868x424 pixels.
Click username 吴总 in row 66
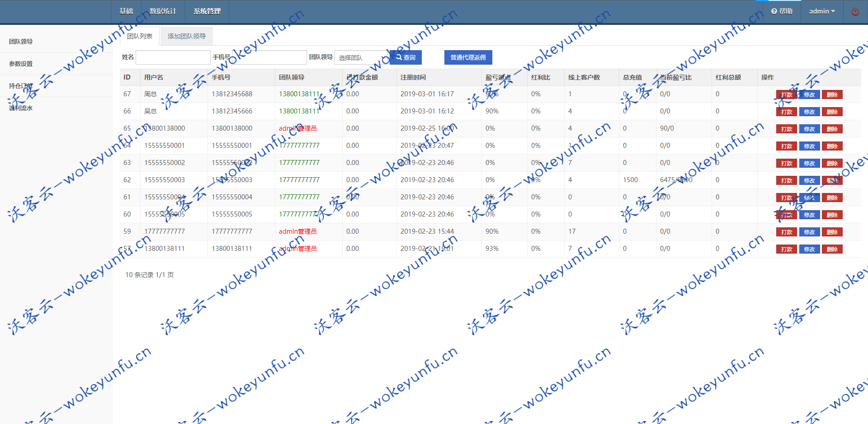tap(151, 111)
